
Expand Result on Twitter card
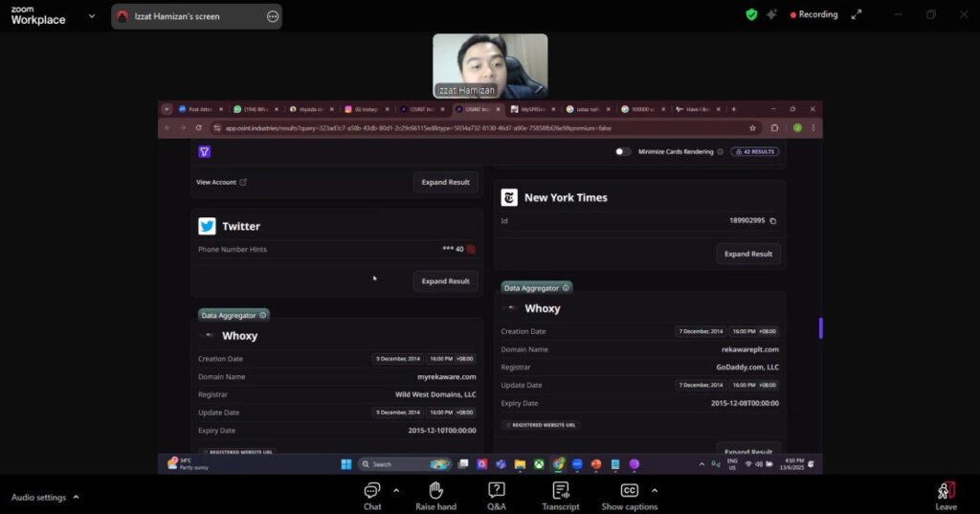click(446, 280)
